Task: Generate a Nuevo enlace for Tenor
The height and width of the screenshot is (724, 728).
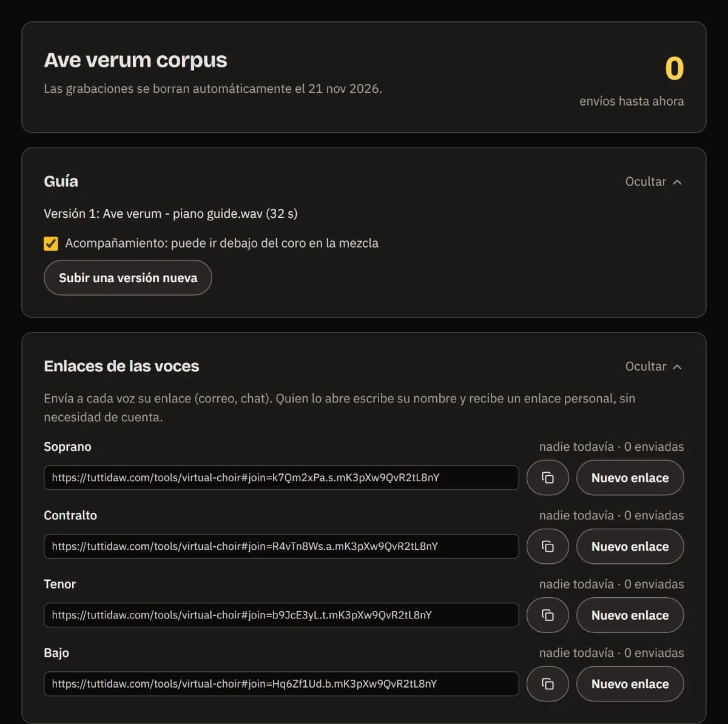Action: [x=630, y=615]
